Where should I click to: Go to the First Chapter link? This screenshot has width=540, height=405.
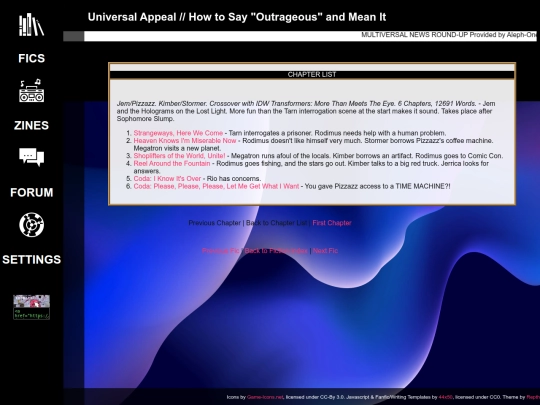(332, 223)
